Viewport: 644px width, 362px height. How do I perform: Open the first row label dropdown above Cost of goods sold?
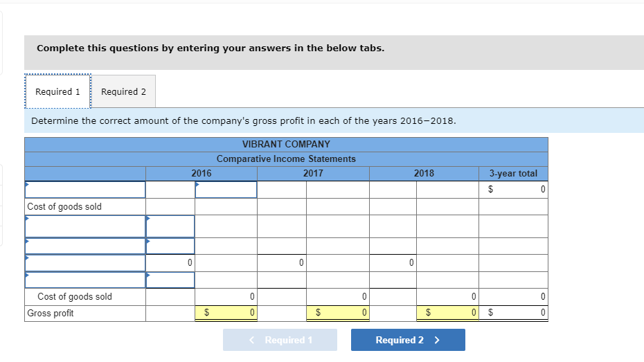85,190
